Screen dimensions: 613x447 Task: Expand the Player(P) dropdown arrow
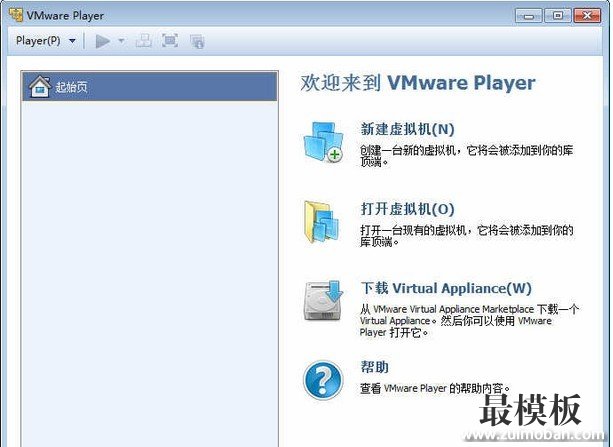point(72,41)
